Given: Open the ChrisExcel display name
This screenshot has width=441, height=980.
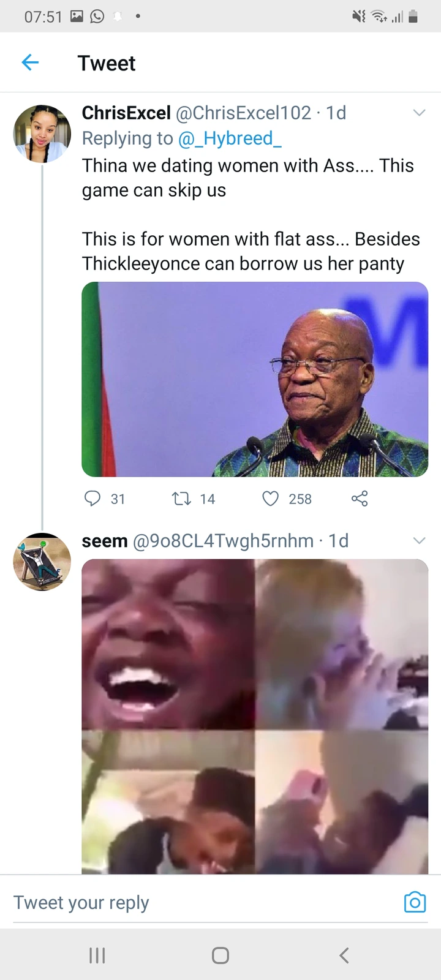Looking at the screenshot, I should point(126,113).
